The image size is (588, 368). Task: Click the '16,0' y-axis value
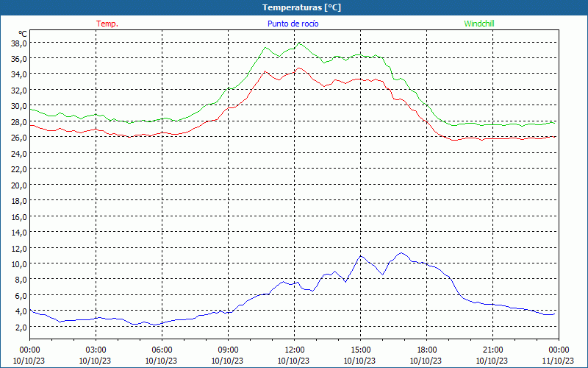pyautogui.click(x=19, y=216)
